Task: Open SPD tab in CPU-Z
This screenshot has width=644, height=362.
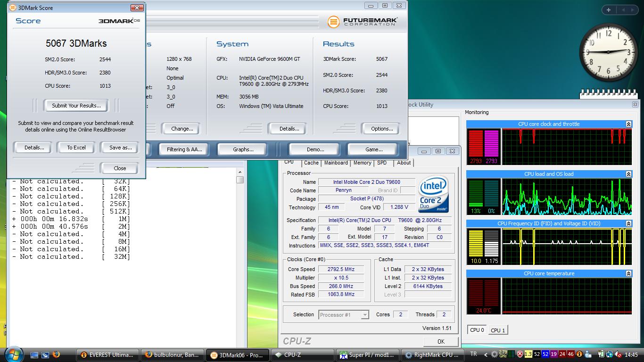Action: (x=382, y=163)
